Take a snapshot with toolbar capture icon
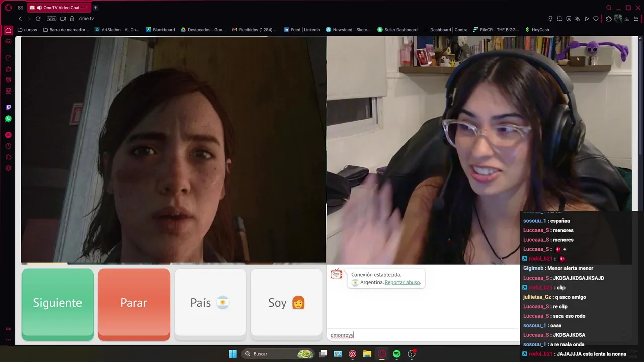The height and width of the screenshot is (362, 644). (x=559, y=19)
